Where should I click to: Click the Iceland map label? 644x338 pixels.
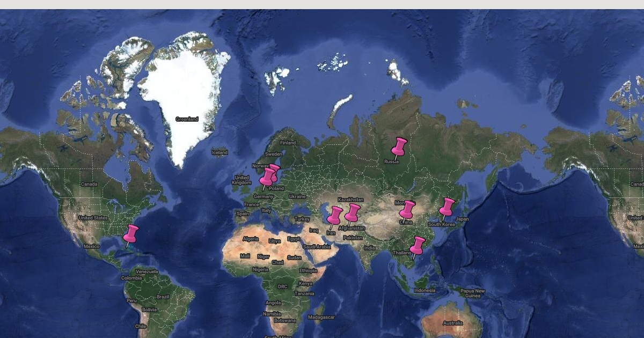click(x=219, y=152)
